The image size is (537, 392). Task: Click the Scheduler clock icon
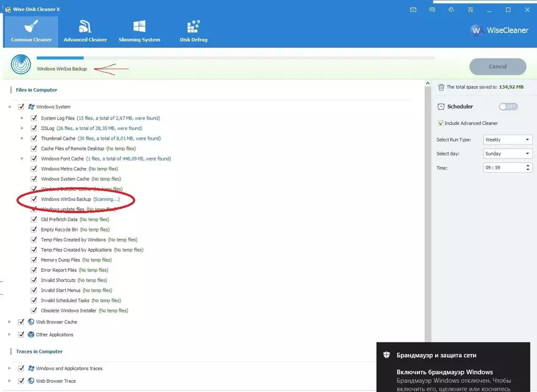tap(441, 107)
